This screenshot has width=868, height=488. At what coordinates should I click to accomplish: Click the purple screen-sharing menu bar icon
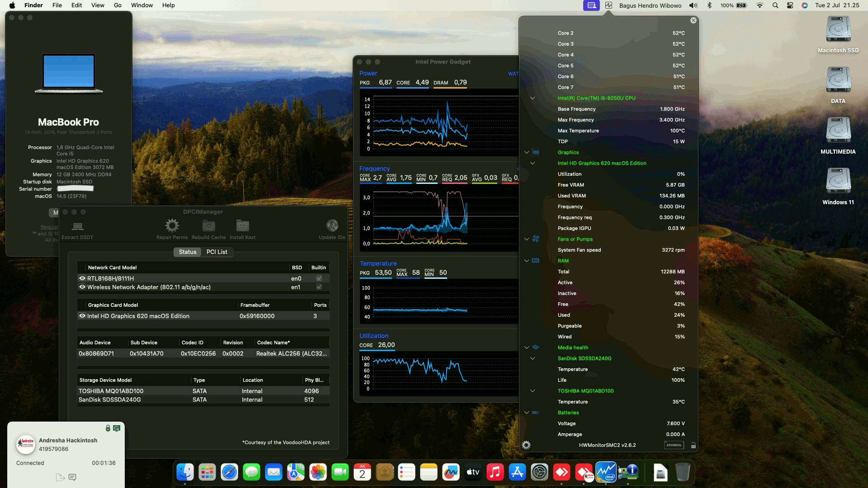tap(591, 5)
